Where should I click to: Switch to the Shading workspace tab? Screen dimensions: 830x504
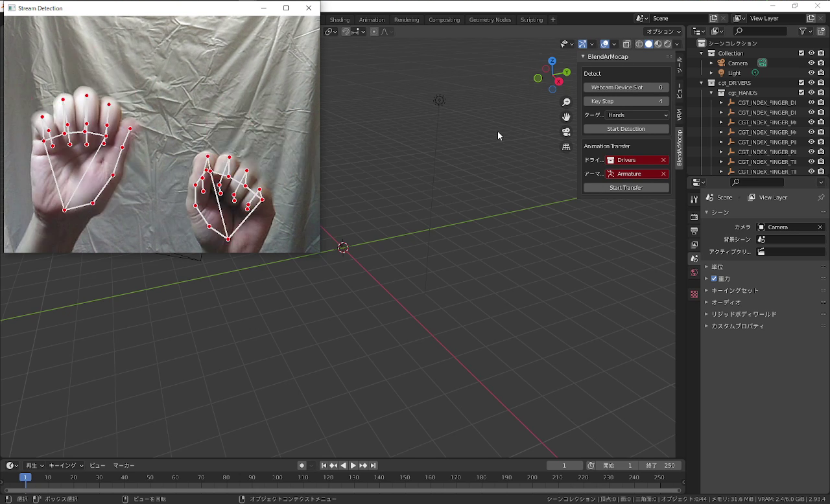point(339,20)
